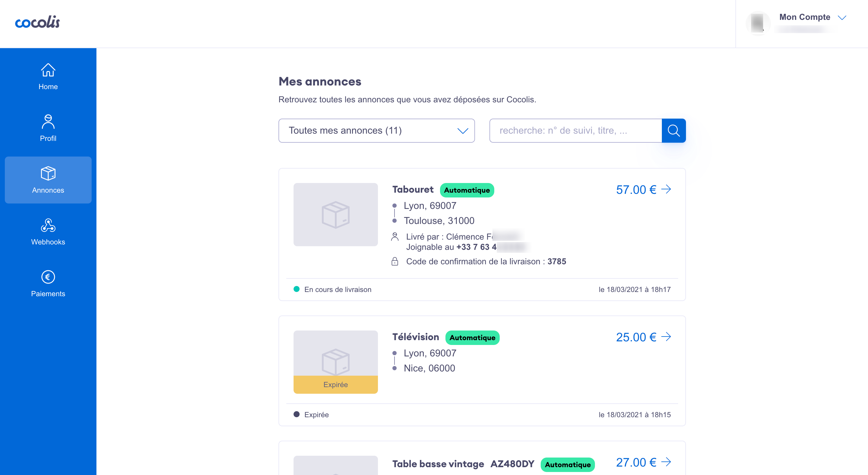Select the Annonces box icon
868x475 pixels.
48,174
